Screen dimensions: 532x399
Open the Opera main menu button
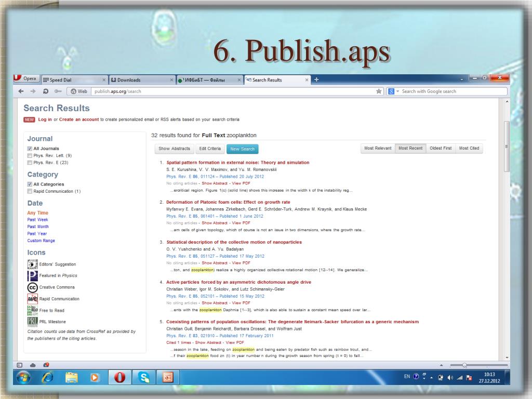[26, 79]
